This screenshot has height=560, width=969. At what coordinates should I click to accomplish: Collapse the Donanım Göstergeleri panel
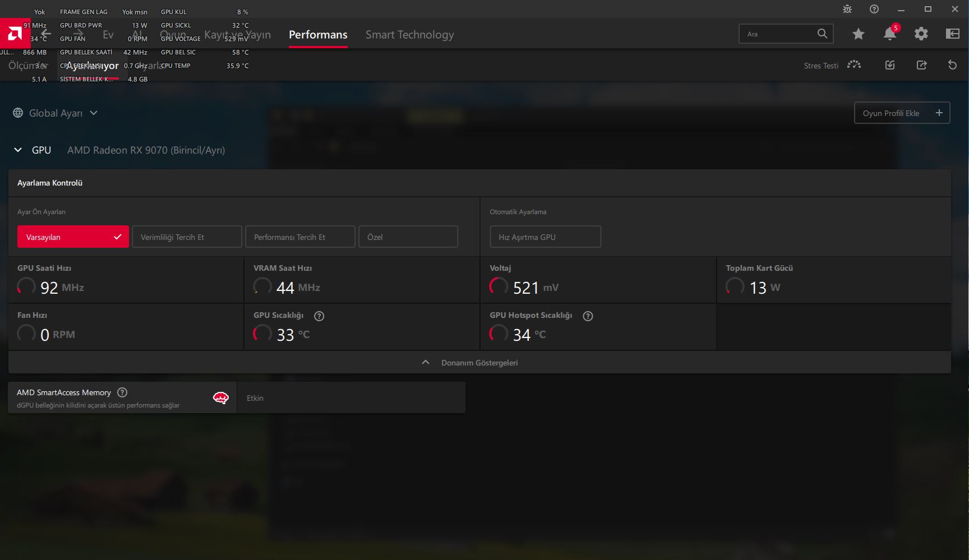click(479, 362)
